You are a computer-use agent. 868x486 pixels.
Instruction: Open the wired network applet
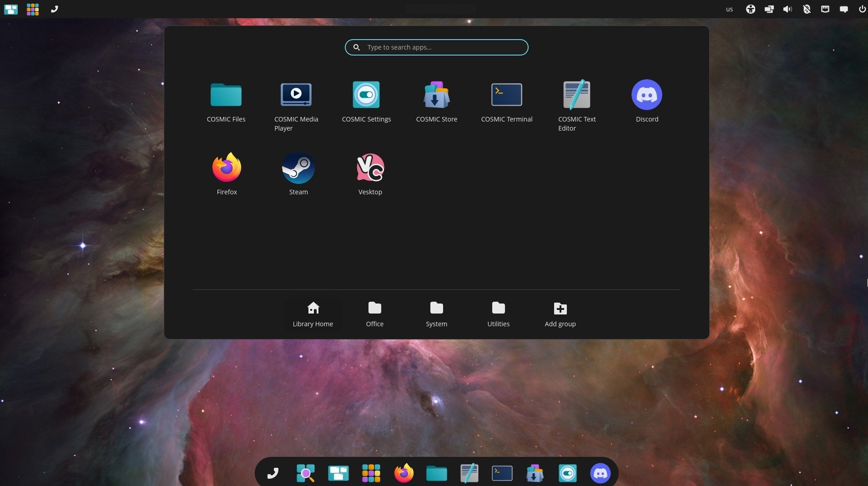[x=825, y=9]
